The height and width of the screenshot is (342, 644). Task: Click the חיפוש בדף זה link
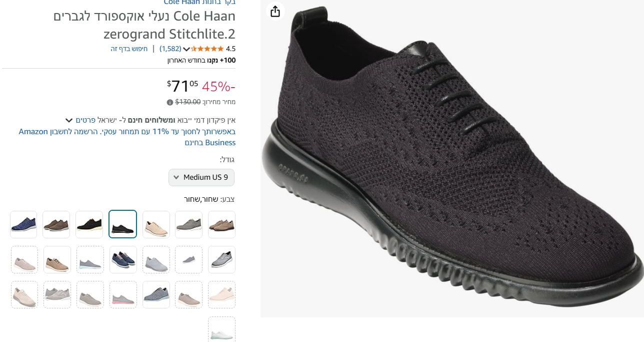pyautogui.click(x=129, y=49)
